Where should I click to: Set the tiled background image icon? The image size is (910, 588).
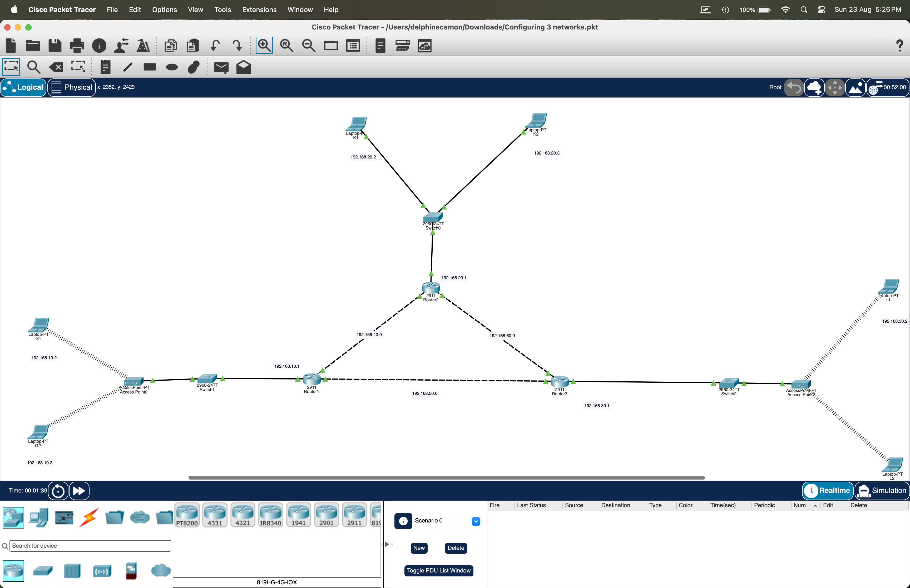tap(855, 87)
